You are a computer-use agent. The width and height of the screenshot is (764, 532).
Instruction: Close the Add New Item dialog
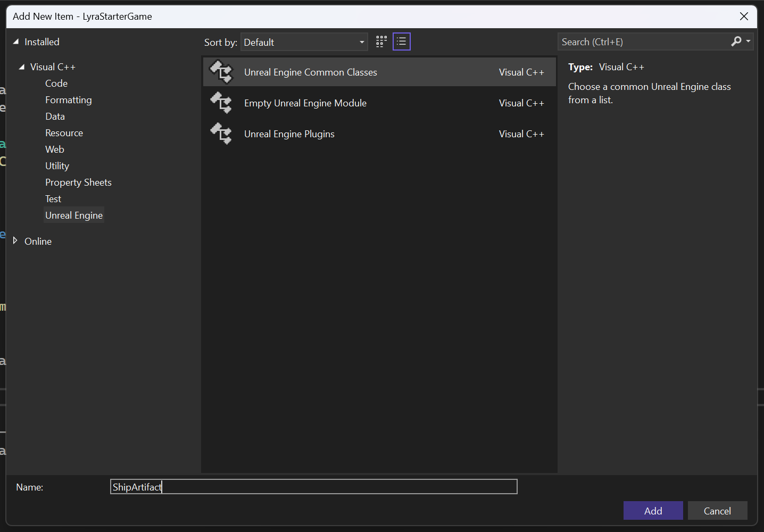(x=744, y=16)
